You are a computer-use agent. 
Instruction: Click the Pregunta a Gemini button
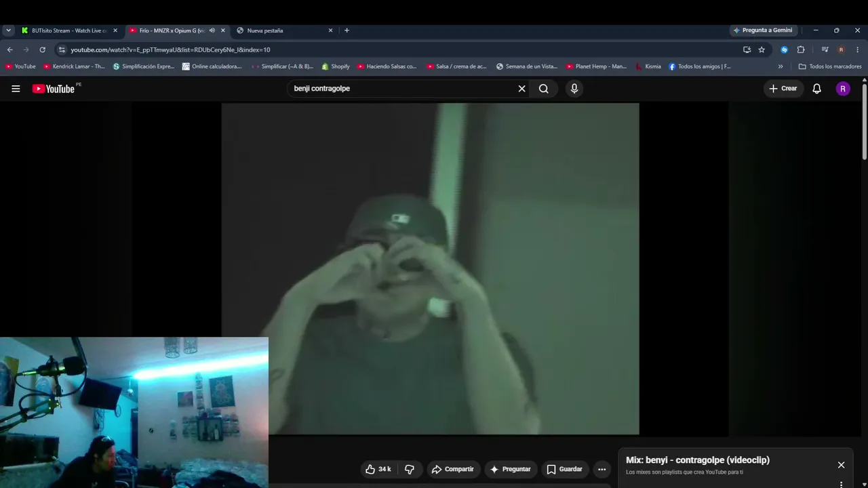click(x=763, y=30)
